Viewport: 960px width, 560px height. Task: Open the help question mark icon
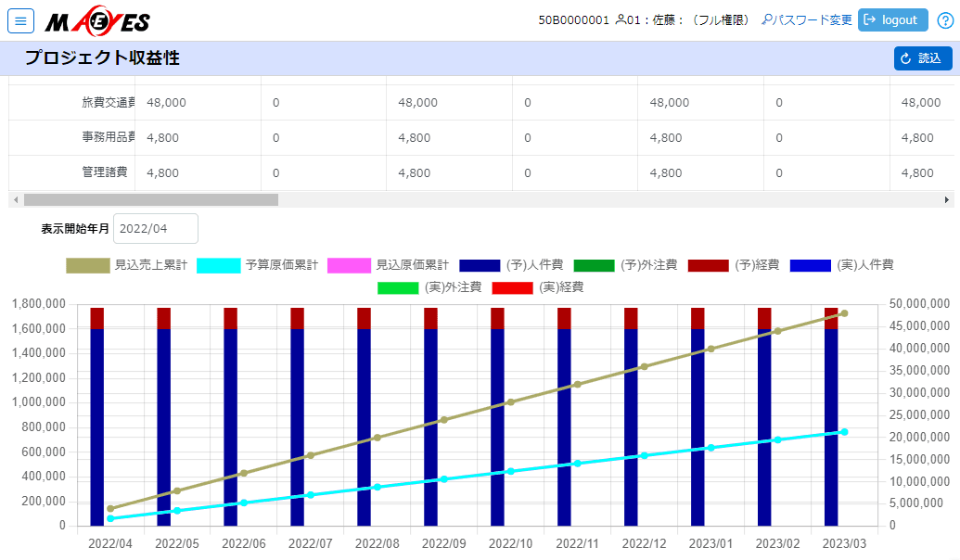tap(945, 20)
